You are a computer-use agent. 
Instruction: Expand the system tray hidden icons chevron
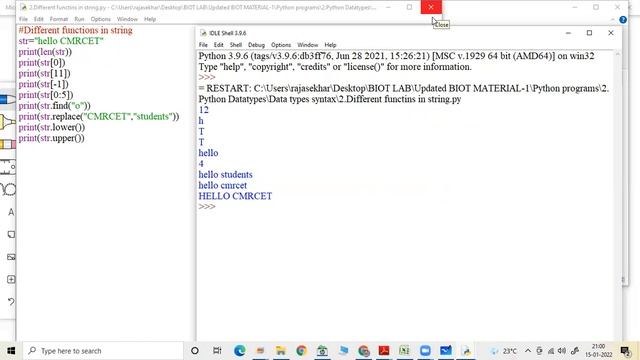click(x=528, y=351)
